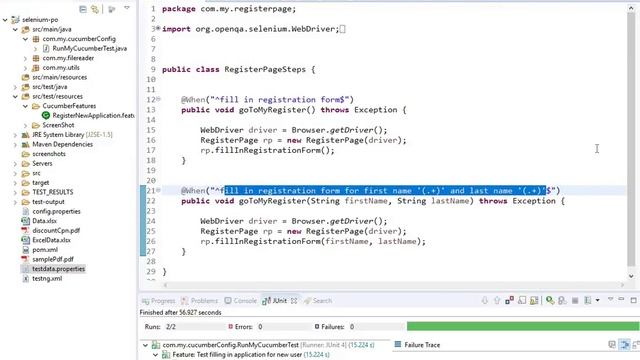The height and width of the screenshot is (360, 640).
Task: Close the JUnit tab with its X
Action: click(294, 301)
